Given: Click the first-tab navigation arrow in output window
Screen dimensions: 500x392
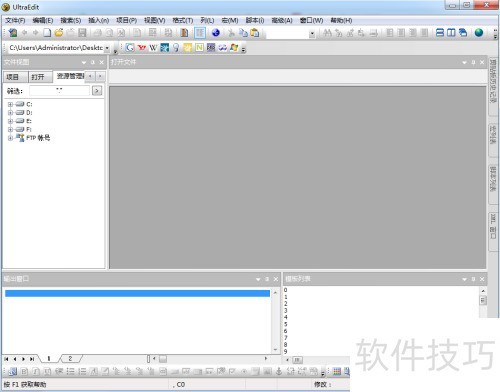Looking at the screenshot, I should click(x=6, y=359).
